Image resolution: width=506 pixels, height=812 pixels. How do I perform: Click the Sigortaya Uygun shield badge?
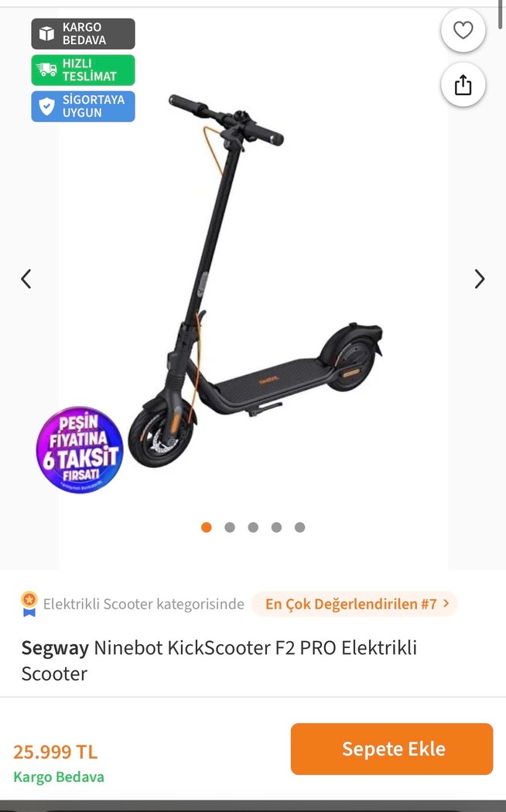pos(83,107)
